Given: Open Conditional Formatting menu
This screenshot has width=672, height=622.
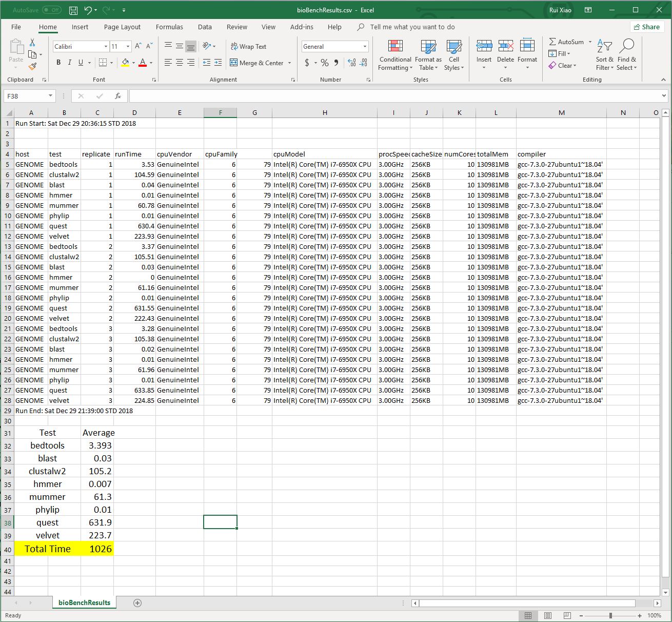Looking at the screenshot, I should point(395,55).
